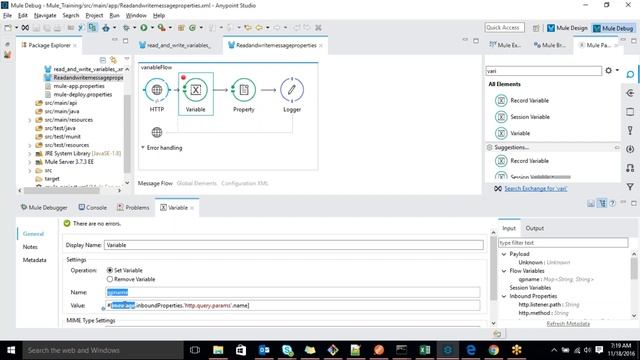Open Chrome from the taskbar

[x=493, y=350]
